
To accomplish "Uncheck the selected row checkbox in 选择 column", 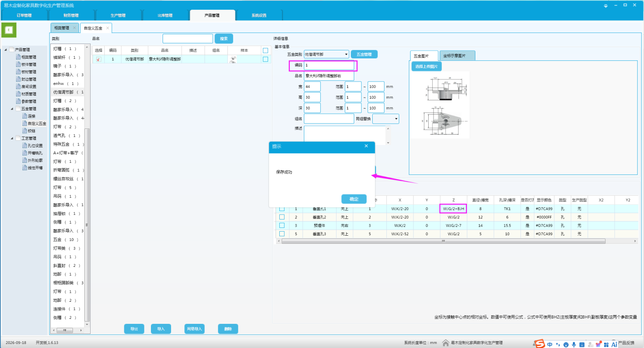I will [99, 59].
